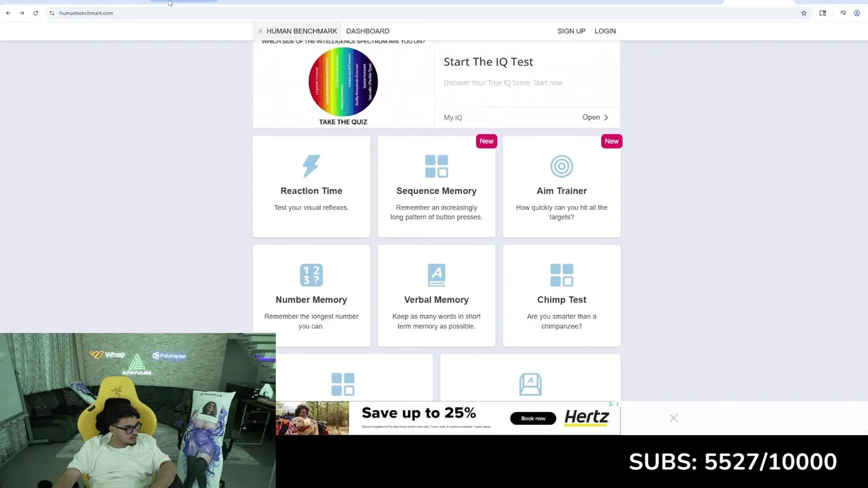Click the Sequence Memory grid icon
The image size is (868, 488).
pyautogui.click(x=437, y=166)
